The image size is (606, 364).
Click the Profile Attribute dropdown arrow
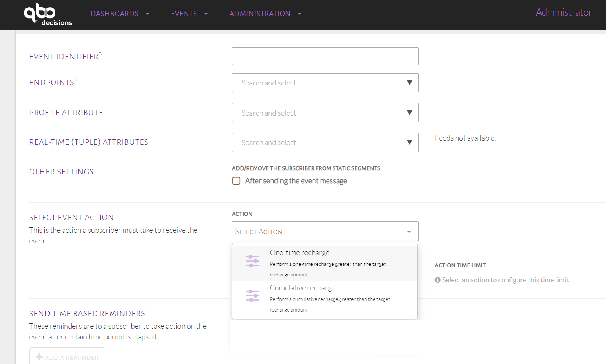pyautogui.click(x=410, y=113)
